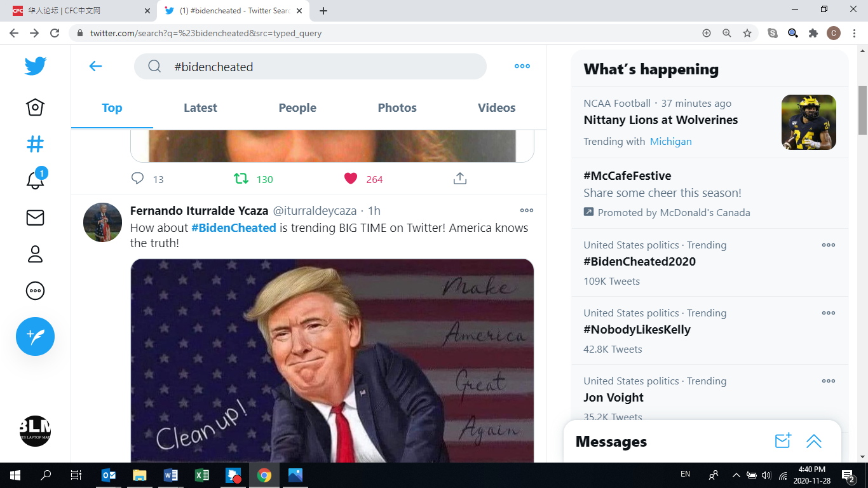Switch to the Latest search tab
This screenshot has height=488, width=868.
[200, 108]
